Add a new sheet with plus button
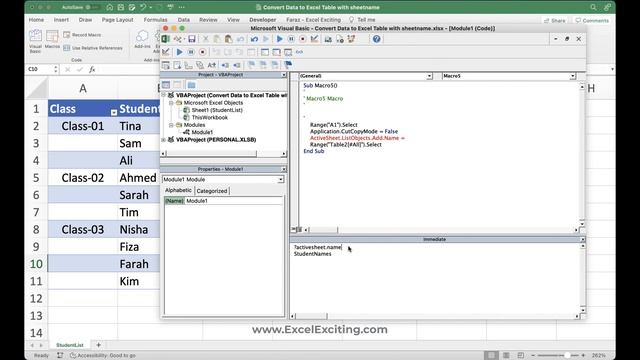Viewport: 640px width, 360px height. click(98, 345)
